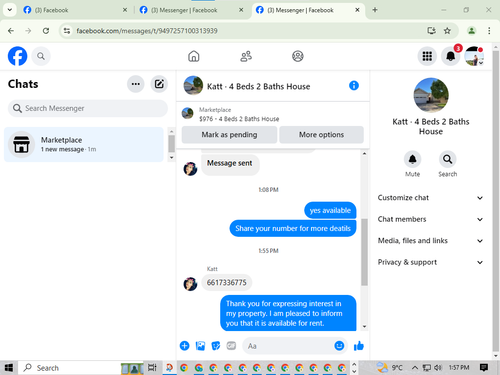This screenshot has height=375, width=500.
Task: Open the tab search dropdown arrow
Action: [10, 10]
